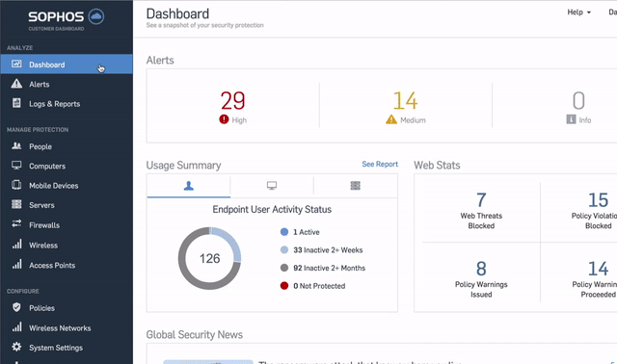Switch to the server tab in Usage Summary
Screen dimensions: 617x364
tap(356, 186)
